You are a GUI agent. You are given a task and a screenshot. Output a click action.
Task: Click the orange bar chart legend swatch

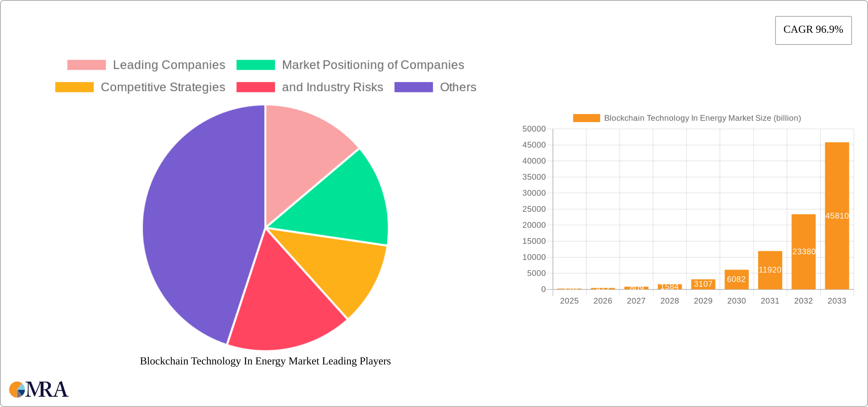(x=586, y=118)
